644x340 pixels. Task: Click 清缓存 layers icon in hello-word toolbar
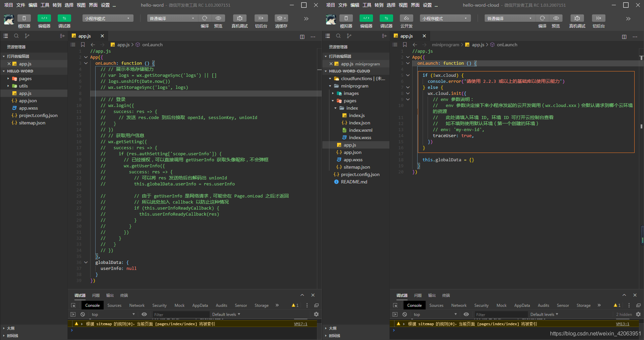click(281, 18)
